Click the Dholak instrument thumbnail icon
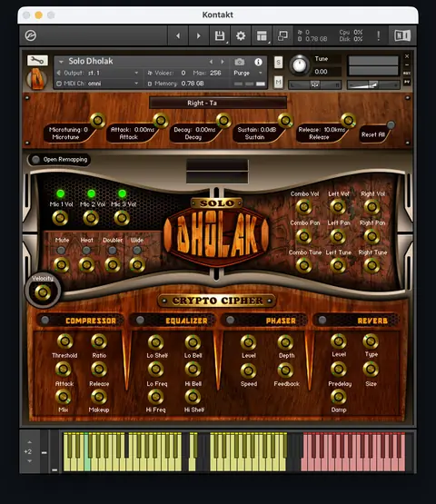 pos(36,79)
